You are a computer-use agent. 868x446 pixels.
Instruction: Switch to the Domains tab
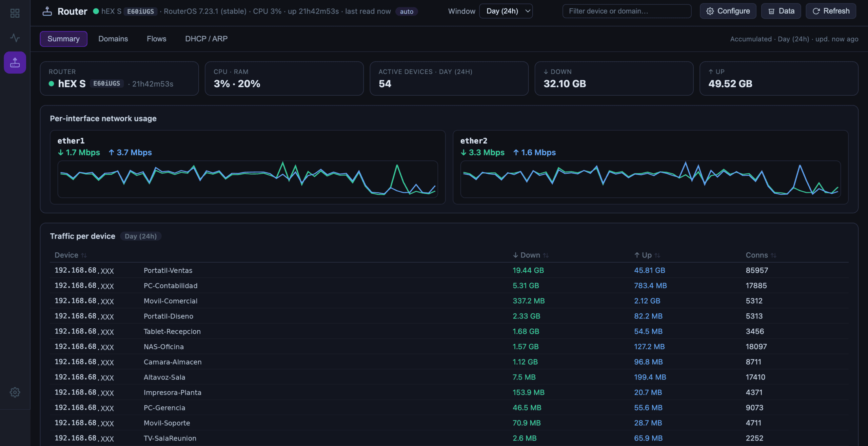tap(113, 39)
